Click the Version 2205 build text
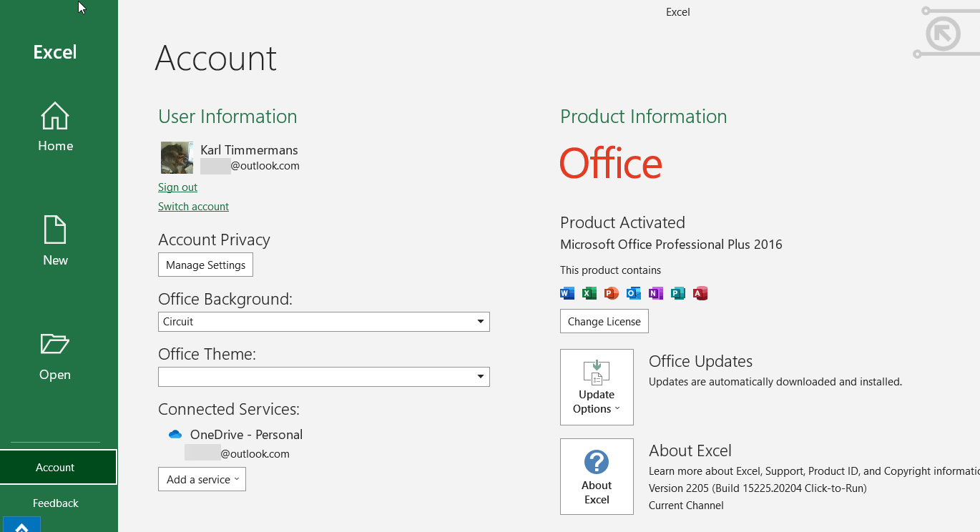 [758, 488]
